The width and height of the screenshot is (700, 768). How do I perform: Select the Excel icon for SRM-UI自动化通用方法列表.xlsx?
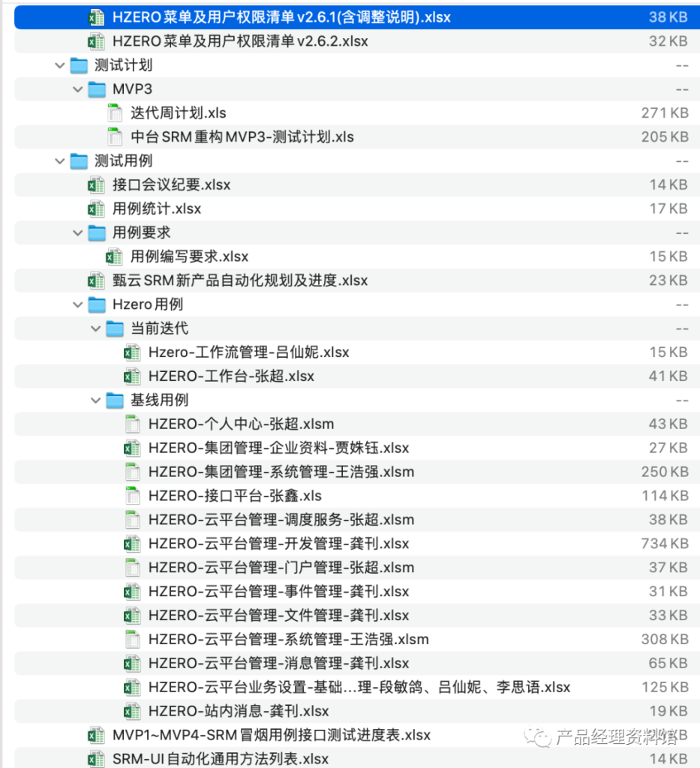tap(96, 758)
